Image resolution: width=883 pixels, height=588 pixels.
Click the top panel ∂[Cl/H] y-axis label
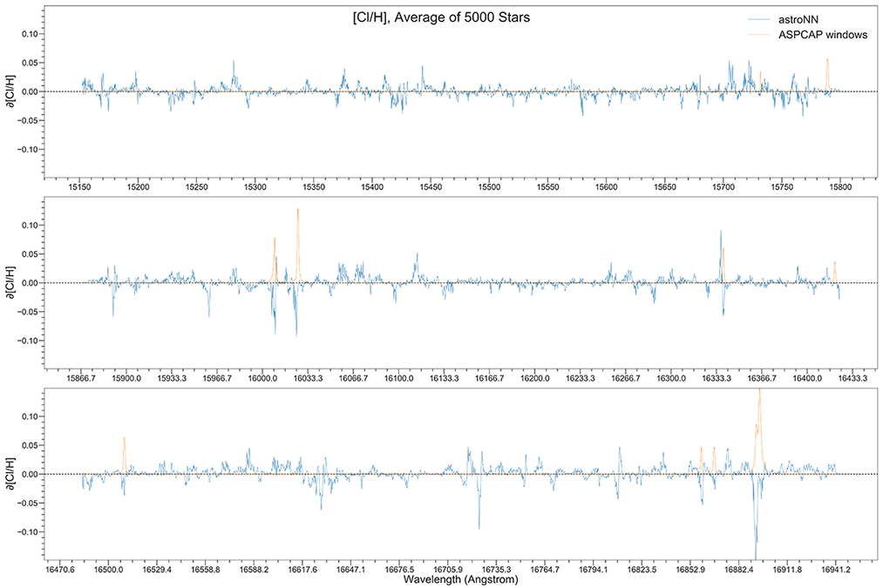10,91
